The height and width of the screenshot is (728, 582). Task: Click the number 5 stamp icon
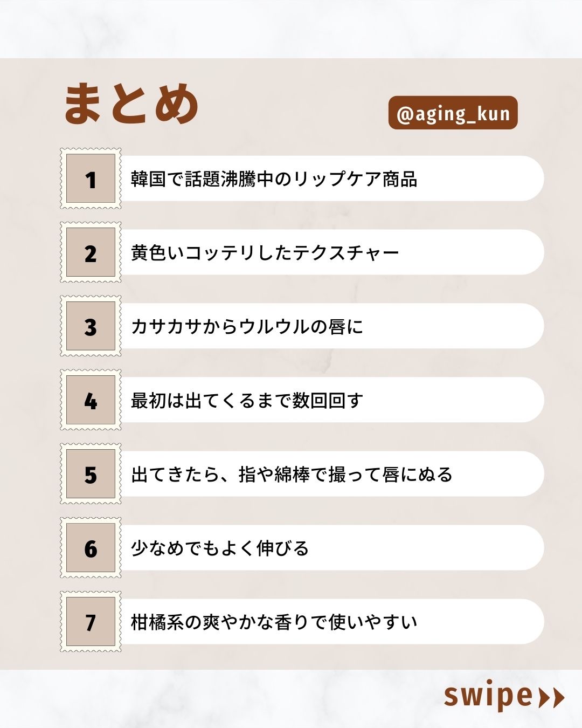(91, 474)
